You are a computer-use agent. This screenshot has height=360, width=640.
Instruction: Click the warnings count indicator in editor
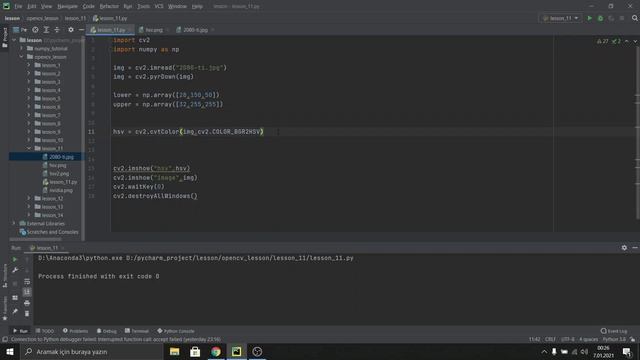point(602,41)
